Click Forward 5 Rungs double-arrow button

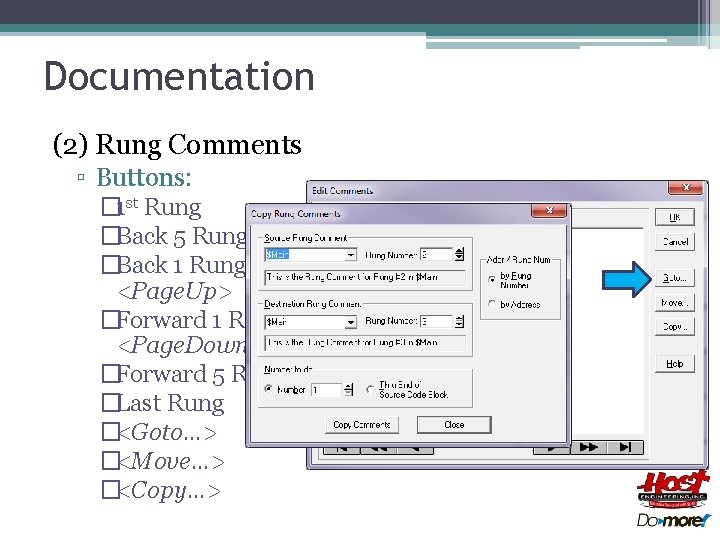(589, 447)
